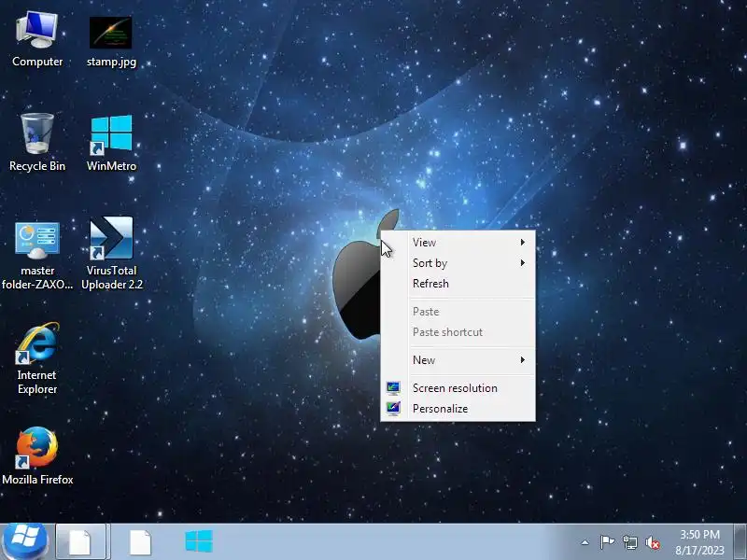
Task: Select the Mozilla Firefox shortcut icon
Action: point(37,448)
